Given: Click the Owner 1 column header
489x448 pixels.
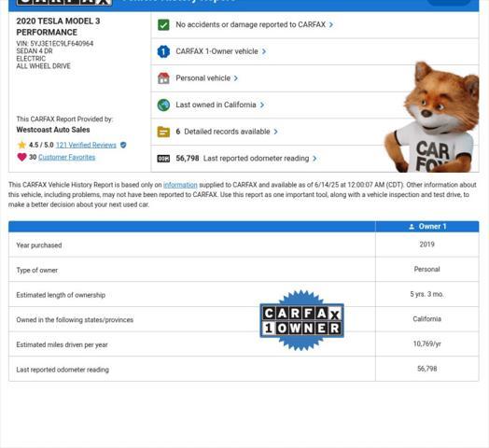Looking at the screenshot, I should tap(427, 227).
